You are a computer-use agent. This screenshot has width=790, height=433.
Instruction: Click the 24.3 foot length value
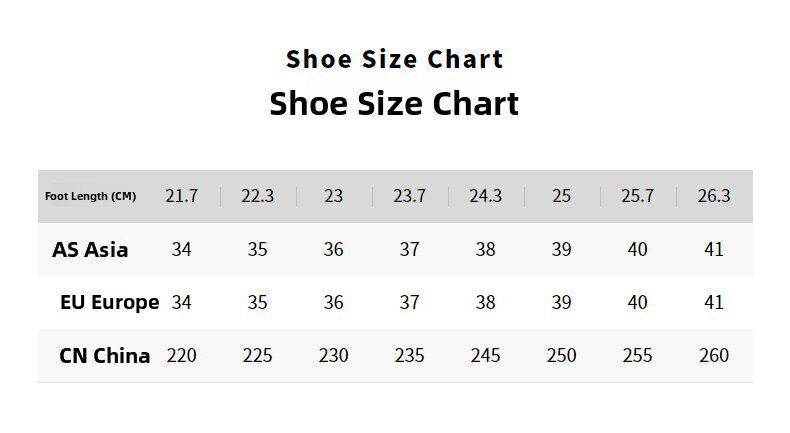pyautogui.click(x=485, y=196)
